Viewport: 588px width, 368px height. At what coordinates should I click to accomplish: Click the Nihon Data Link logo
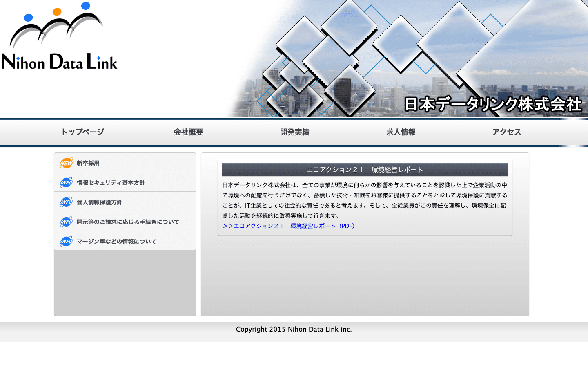tap(60, 36)
